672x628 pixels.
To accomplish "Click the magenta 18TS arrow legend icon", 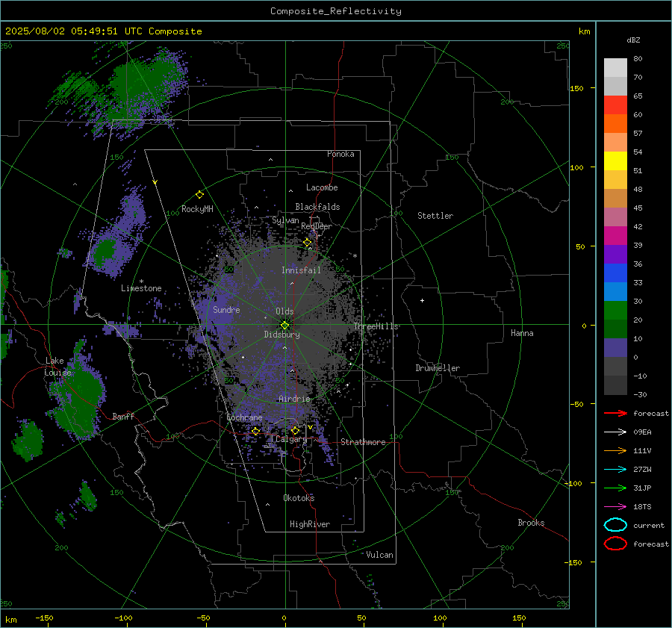I will pyautogui.click(x=615, y=507).
